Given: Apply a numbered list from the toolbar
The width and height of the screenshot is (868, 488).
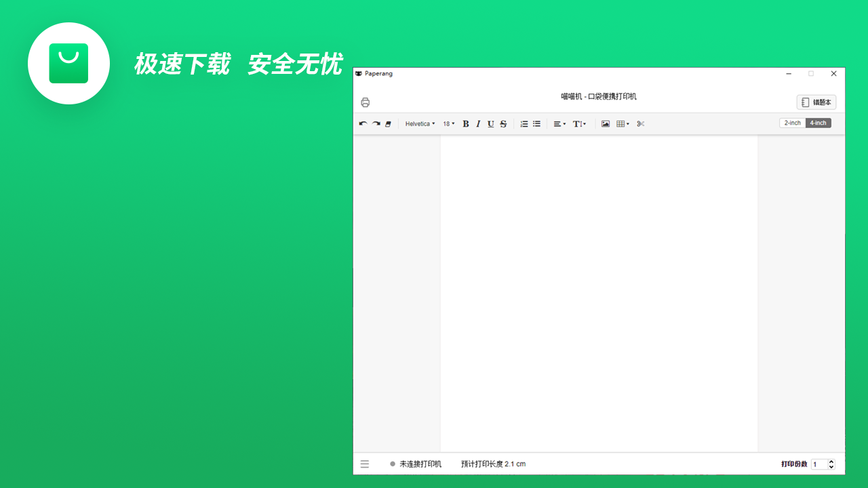Looking at the screenshot, I should (x=524, y=123).
